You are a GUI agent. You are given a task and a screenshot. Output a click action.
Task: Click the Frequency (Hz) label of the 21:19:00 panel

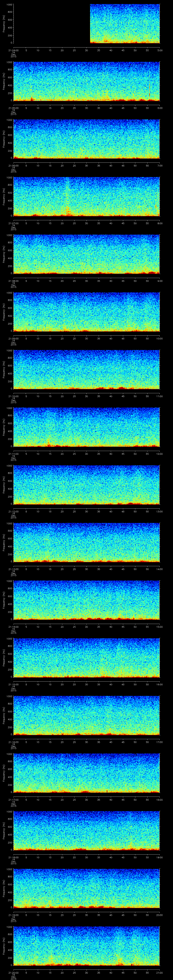(x=4, y=888)
